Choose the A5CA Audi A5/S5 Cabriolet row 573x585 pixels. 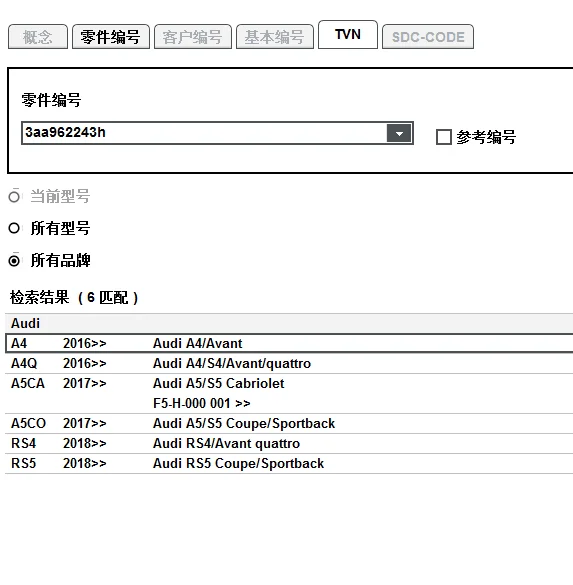click(x=289, y=393)
